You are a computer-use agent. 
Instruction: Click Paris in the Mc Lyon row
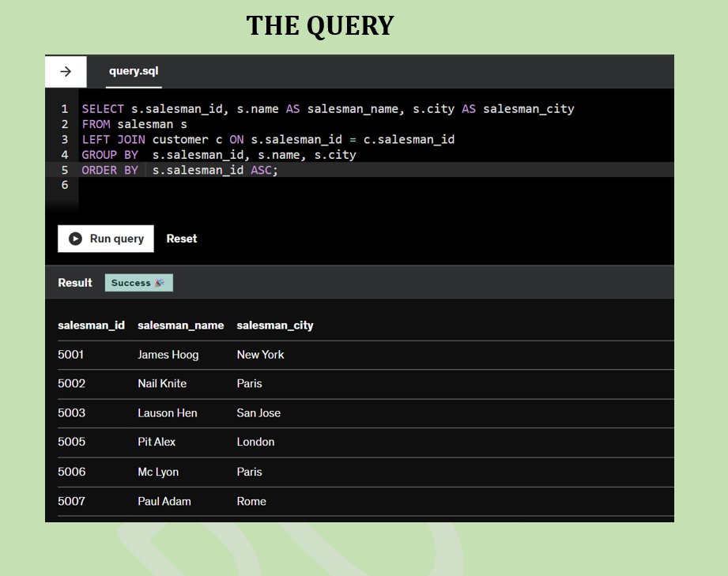tap(249, 472)
